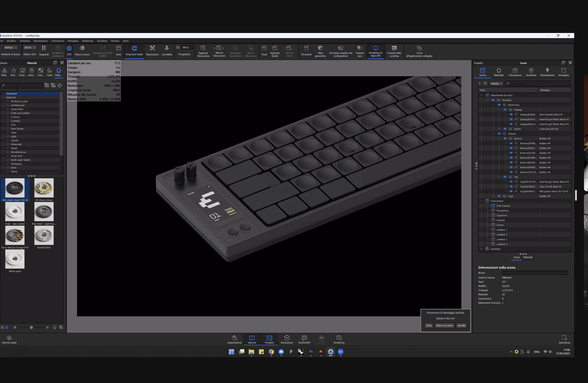588x383 pixels.
Task: Open the KeyShotXR tool
Action: point(304,338)
